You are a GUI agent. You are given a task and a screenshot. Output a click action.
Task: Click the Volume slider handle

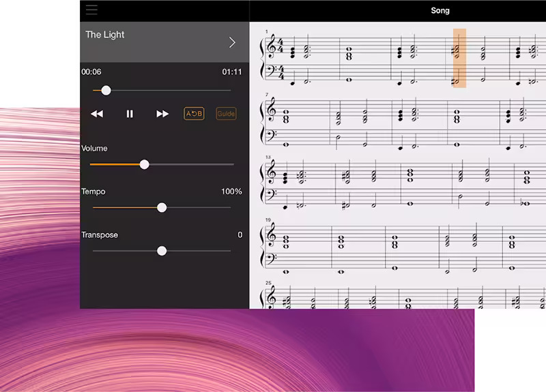[144, 164]
